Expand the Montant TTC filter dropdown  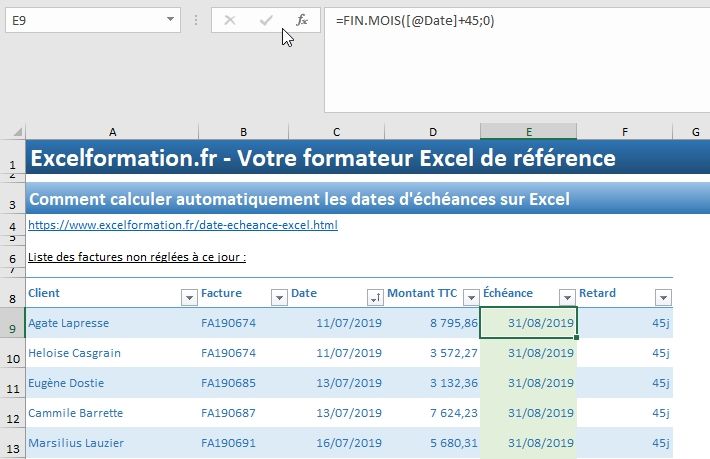point(468,297)
